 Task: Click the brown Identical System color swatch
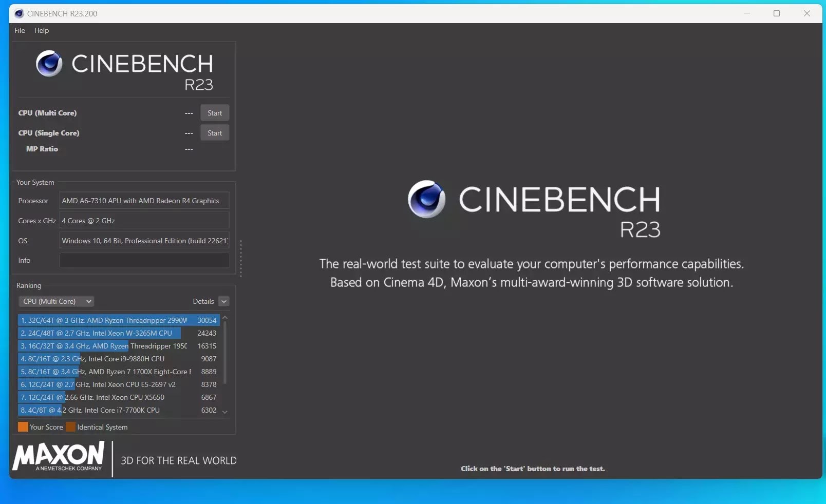[x=70, y=427]
